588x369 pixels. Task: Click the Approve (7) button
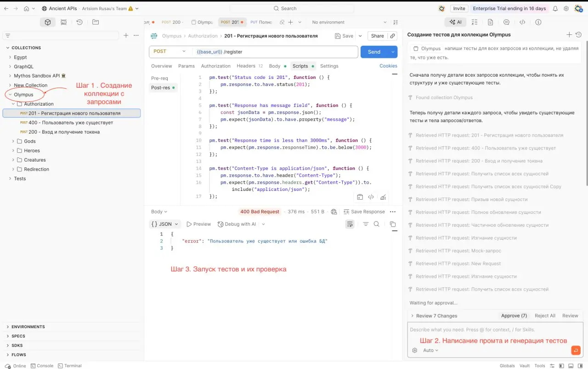point(514,316)
